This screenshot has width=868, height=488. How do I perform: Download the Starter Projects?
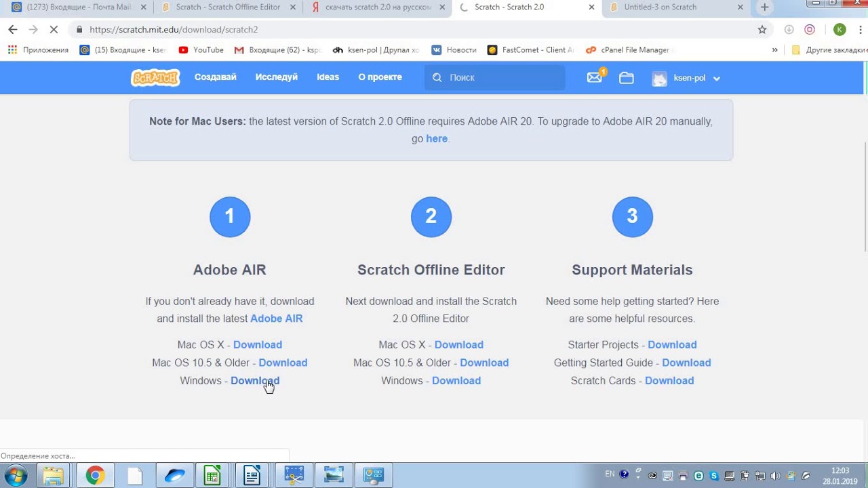pyautogui.click(x=672, y=345)
